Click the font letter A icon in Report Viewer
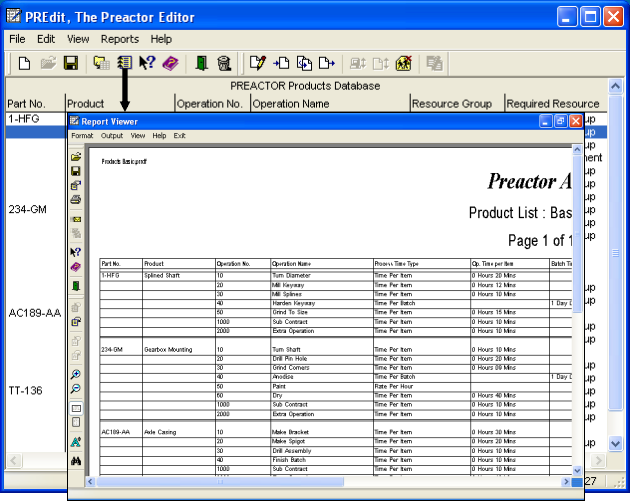This screenshot has height=501, width=630. [x=76, y=442]
